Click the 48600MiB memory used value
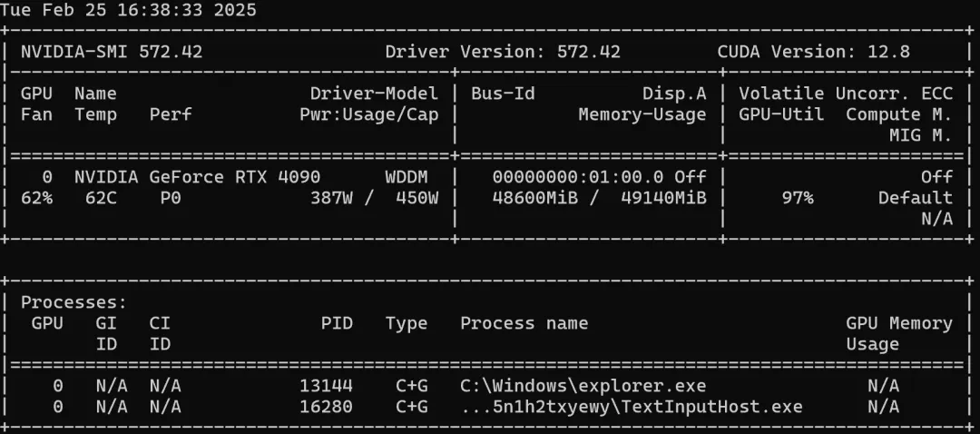The height and width of the screenshot is (434, 980). (535, 197)
